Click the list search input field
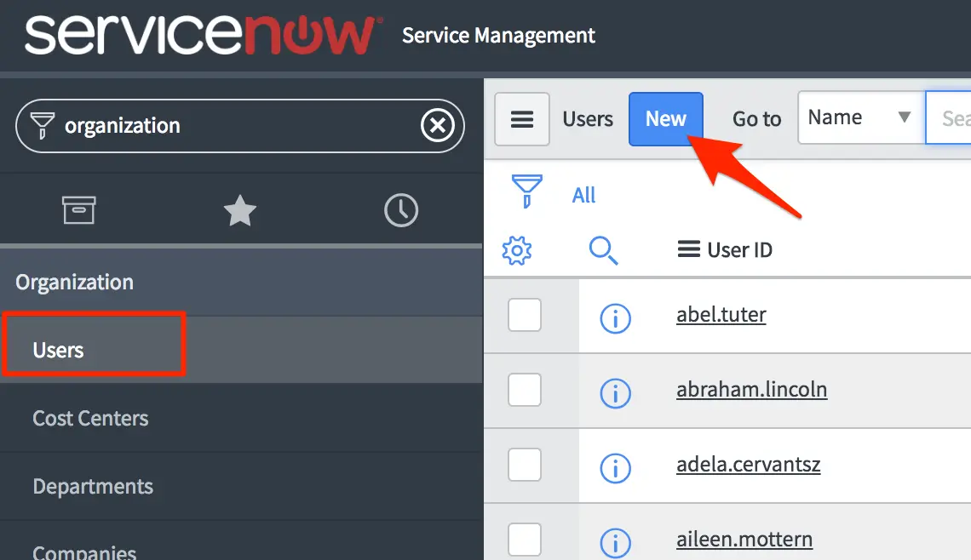 (x=948, y=117)
